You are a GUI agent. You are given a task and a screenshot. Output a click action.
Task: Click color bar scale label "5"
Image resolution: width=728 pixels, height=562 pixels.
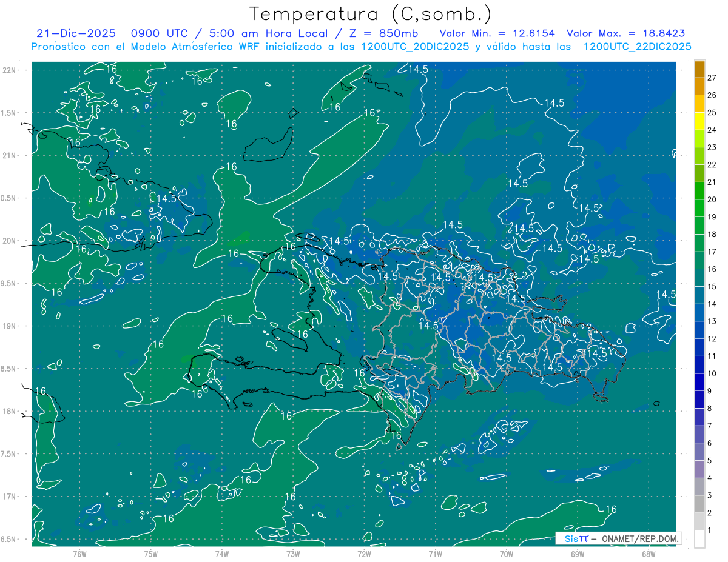pyautogui.click(x=710, y=461)
